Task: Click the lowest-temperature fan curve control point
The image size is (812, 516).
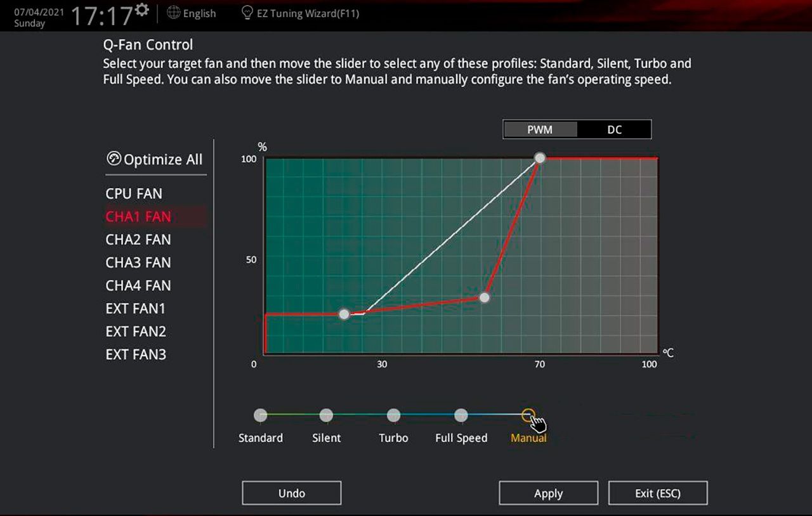Action: click(344, 314)
